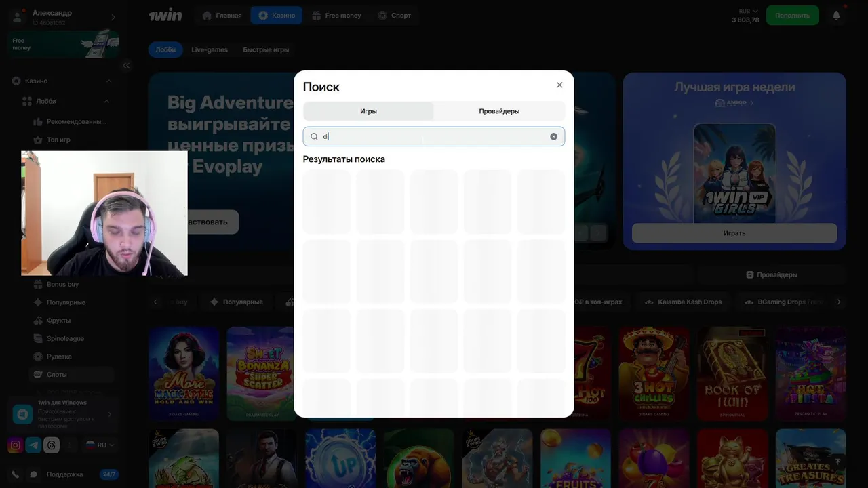Open the Александр profile avatar

18,17
